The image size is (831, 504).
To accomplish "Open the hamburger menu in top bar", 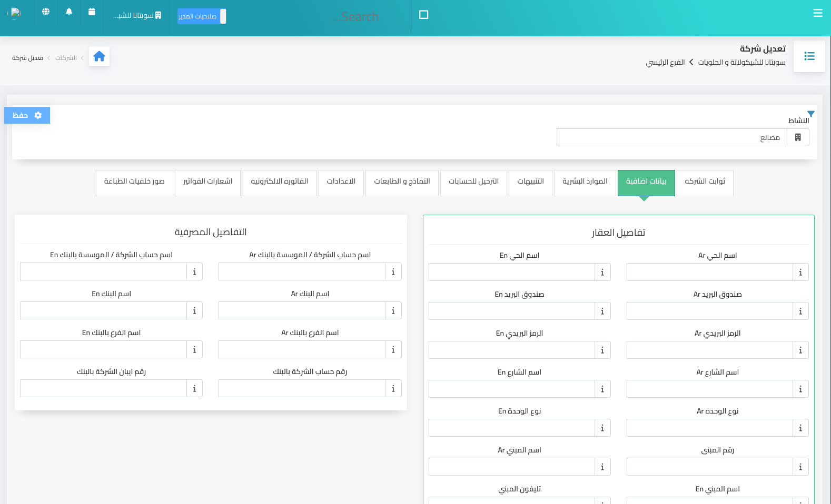I will [817, 13].
